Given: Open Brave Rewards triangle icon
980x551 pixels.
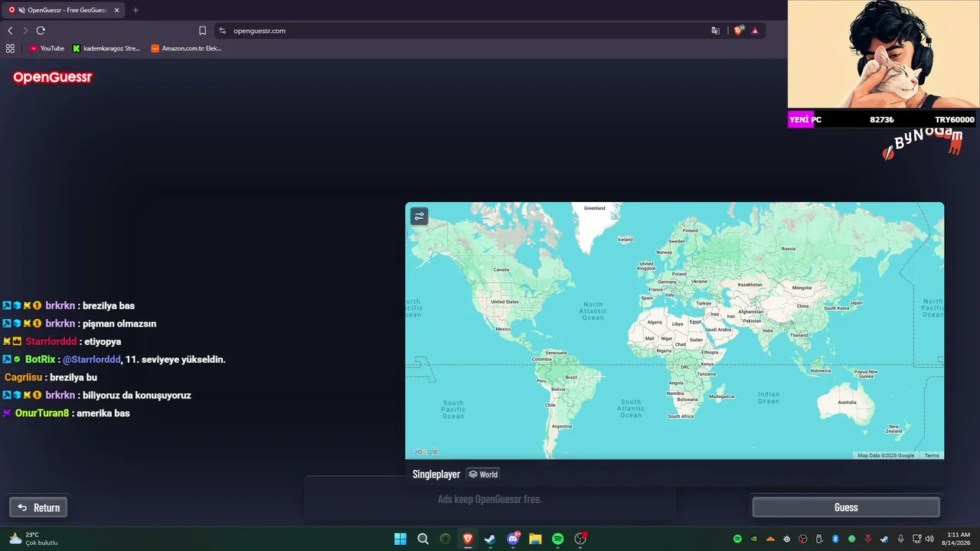Looking at the screenshot, I should tap(755, 31).
